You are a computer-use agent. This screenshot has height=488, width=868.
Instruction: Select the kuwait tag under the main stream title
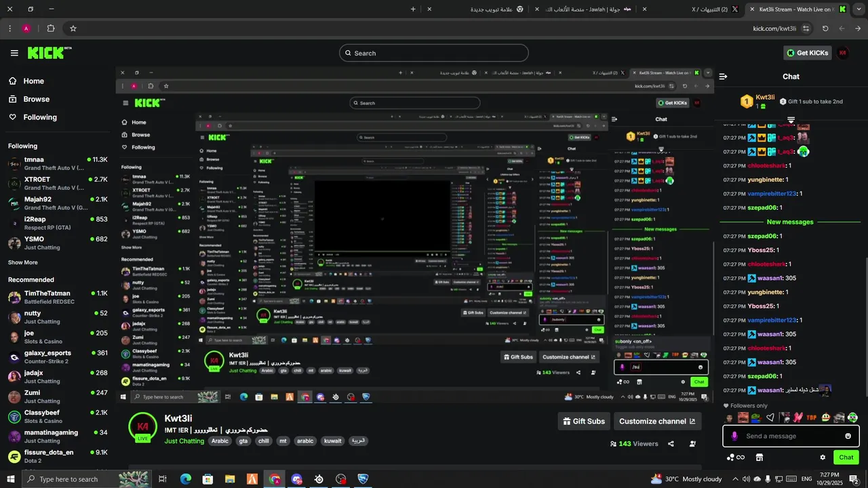tap(332, 441)
